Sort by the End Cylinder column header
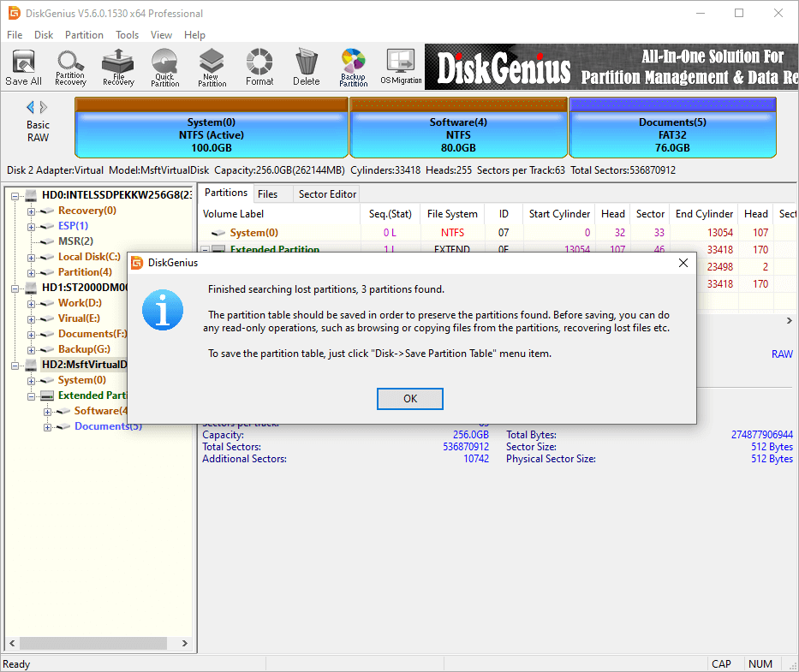The width and height of the screenshot is (799, 672). point(704,214)
